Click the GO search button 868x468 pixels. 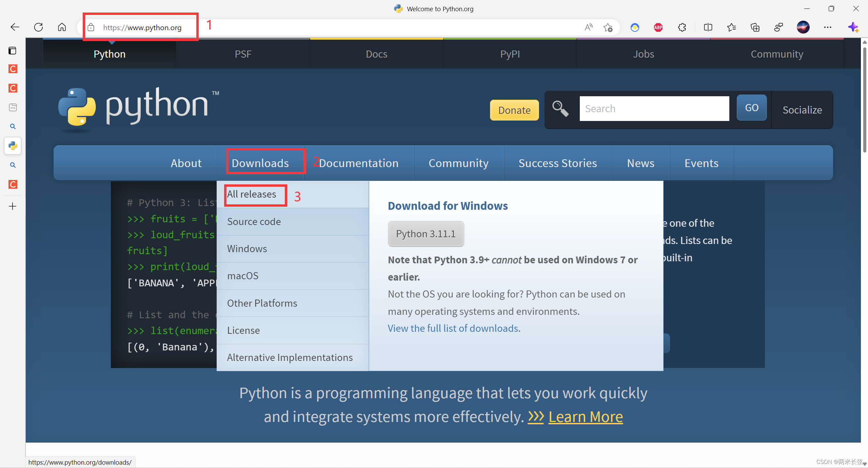tap(751, 108)
